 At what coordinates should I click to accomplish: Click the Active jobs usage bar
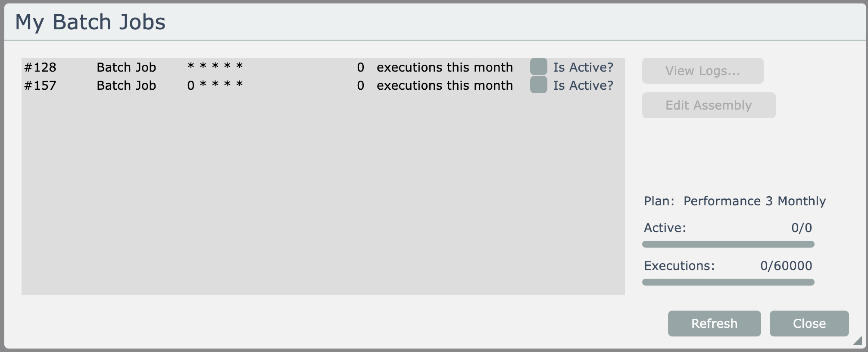coord(728,244)
